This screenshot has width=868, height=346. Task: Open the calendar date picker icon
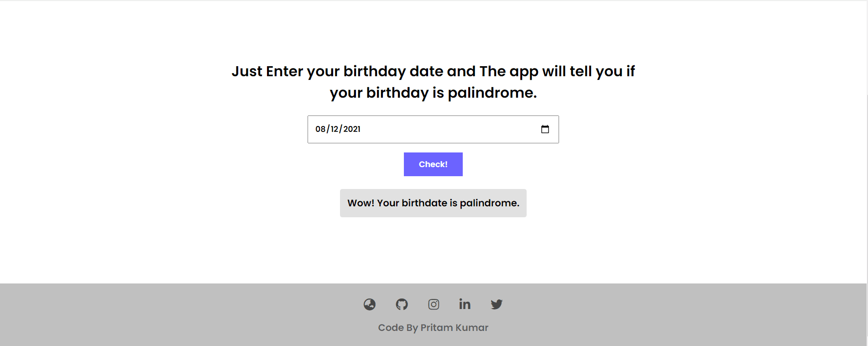coord(545,129)
